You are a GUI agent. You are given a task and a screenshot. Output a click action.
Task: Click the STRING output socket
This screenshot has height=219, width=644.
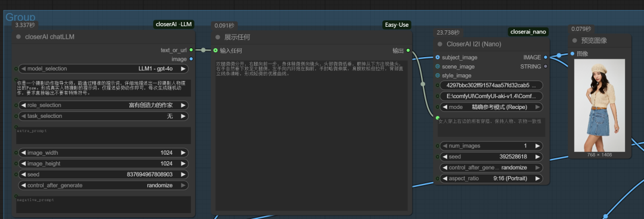[x=546, y=67]
